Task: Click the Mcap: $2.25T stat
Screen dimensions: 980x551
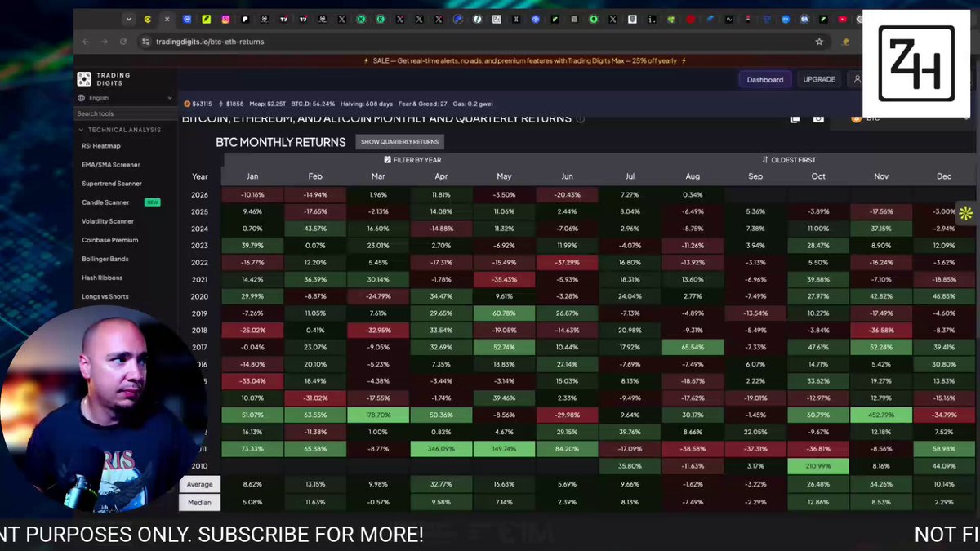Action: click(267, 104)
